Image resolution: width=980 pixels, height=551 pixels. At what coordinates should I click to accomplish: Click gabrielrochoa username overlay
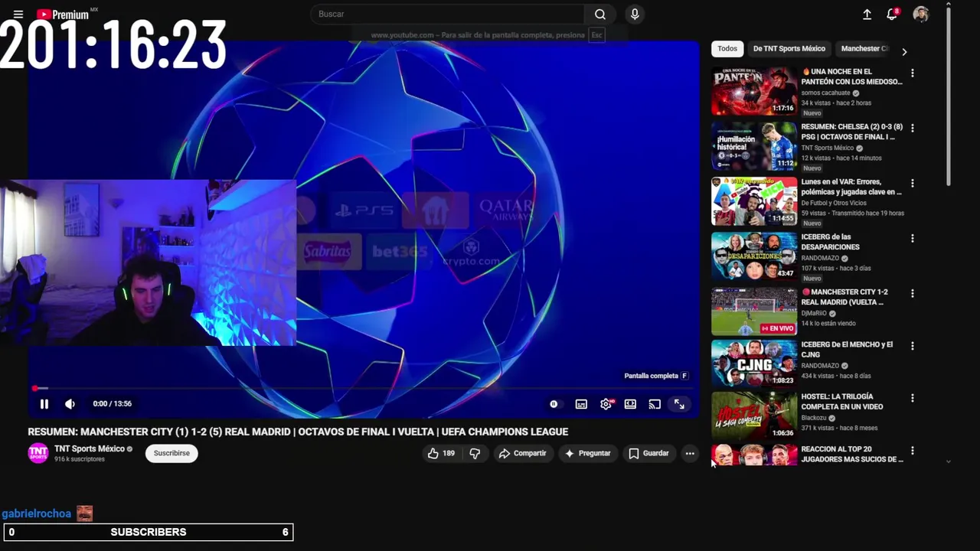36,514
